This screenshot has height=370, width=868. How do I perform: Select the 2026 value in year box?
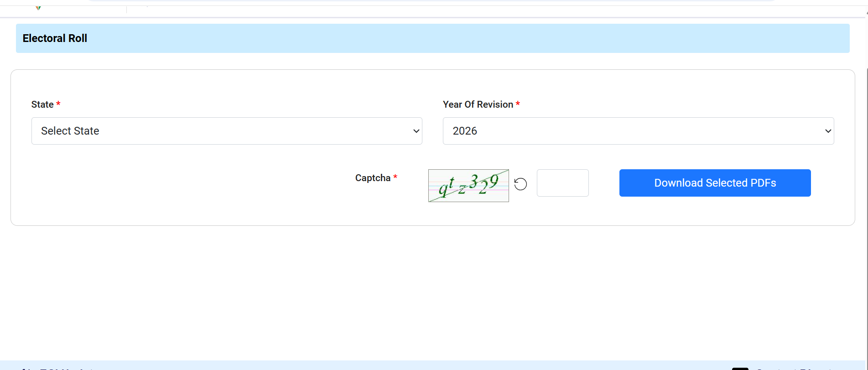[465, 131]
